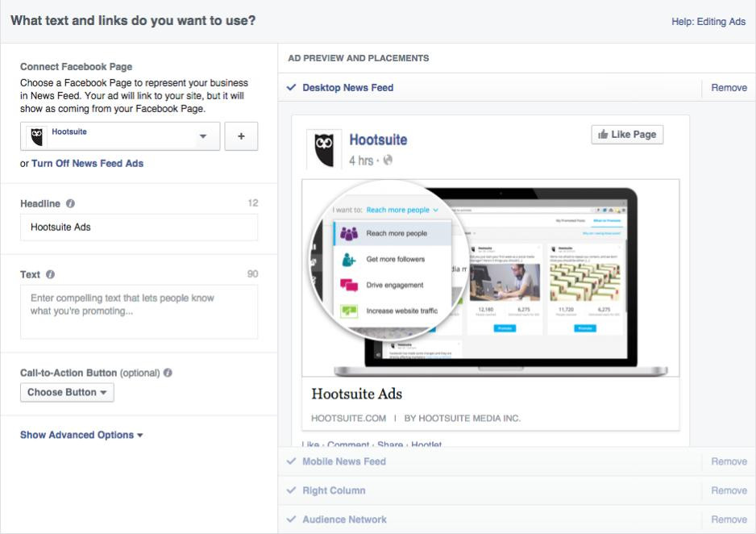Click the globe audience icon beside 4 hrs
The image size is (756, 534).
coord(388,161)
